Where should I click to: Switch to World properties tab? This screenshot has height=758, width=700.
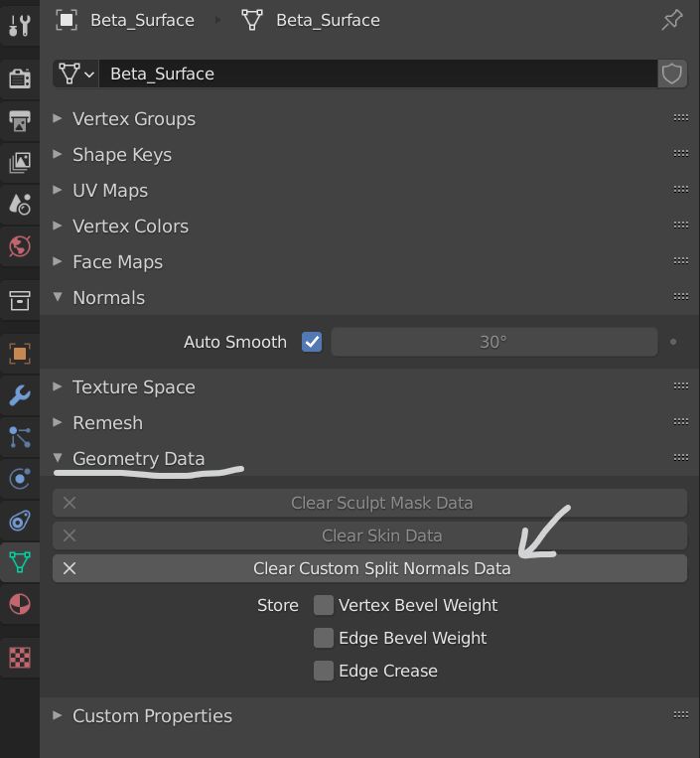pos(20,245)
